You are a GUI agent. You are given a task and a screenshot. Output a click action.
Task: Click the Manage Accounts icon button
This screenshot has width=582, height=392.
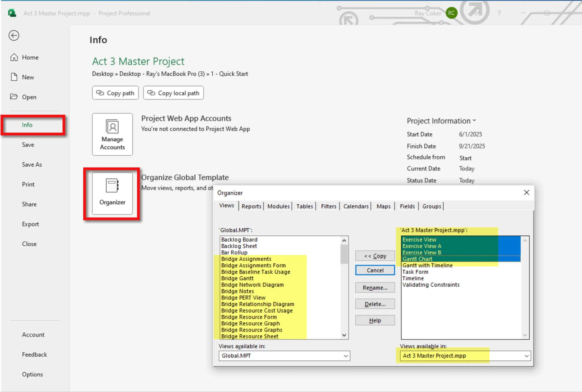(112, 134)
